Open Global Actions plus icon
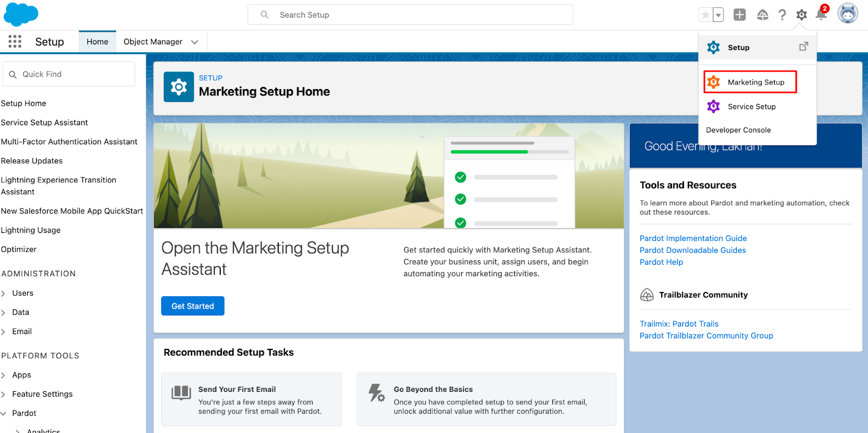The height and width of the screenshot is (433, 868). 740,15
